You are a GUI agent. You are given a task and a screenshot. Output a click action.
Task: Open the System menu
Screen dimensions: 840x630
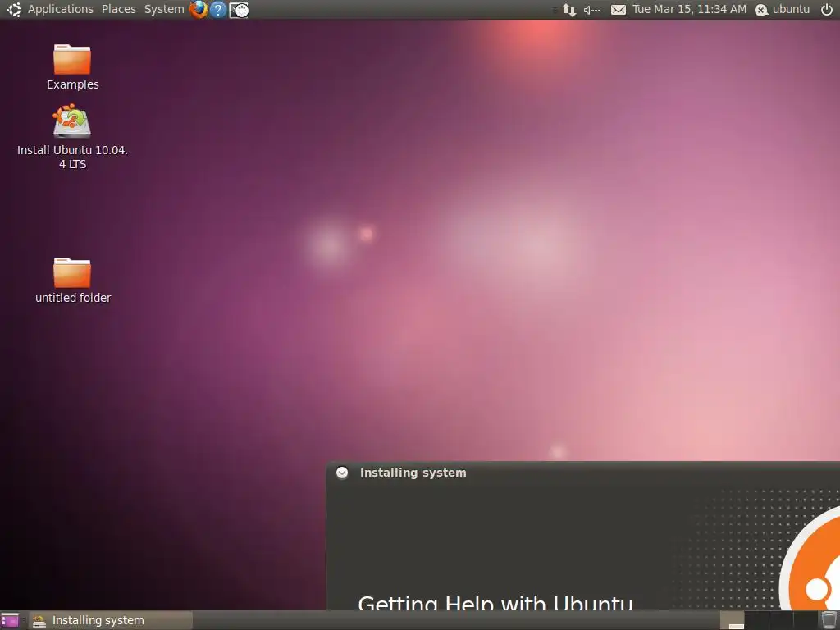(164, 10)
